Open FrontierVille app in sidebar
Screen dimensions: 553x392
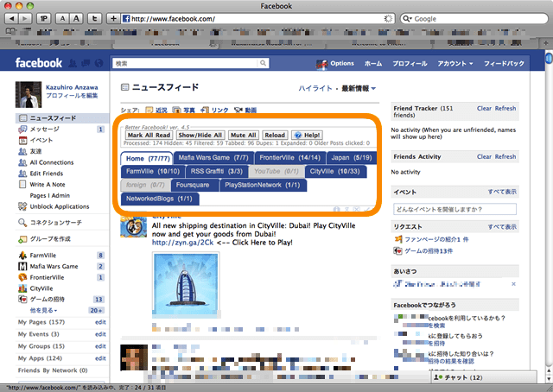point(47,277)
